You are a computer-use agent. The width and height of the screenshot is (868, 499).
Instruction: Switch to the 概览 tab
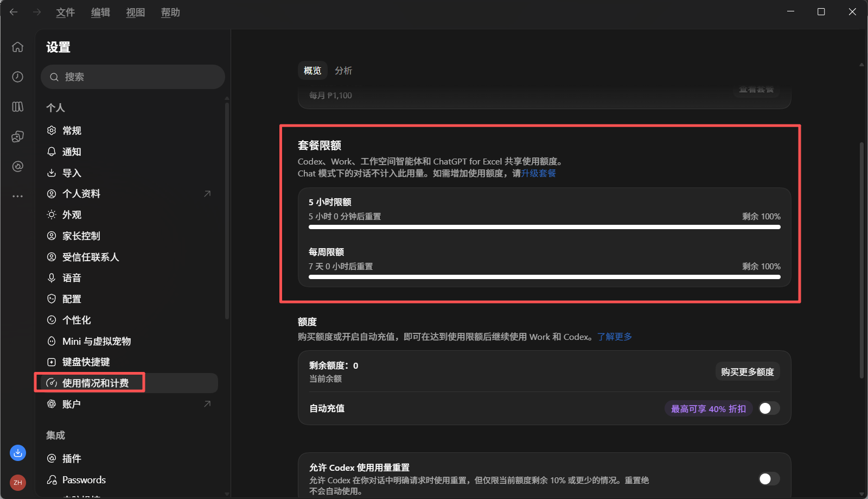(312, 71)
